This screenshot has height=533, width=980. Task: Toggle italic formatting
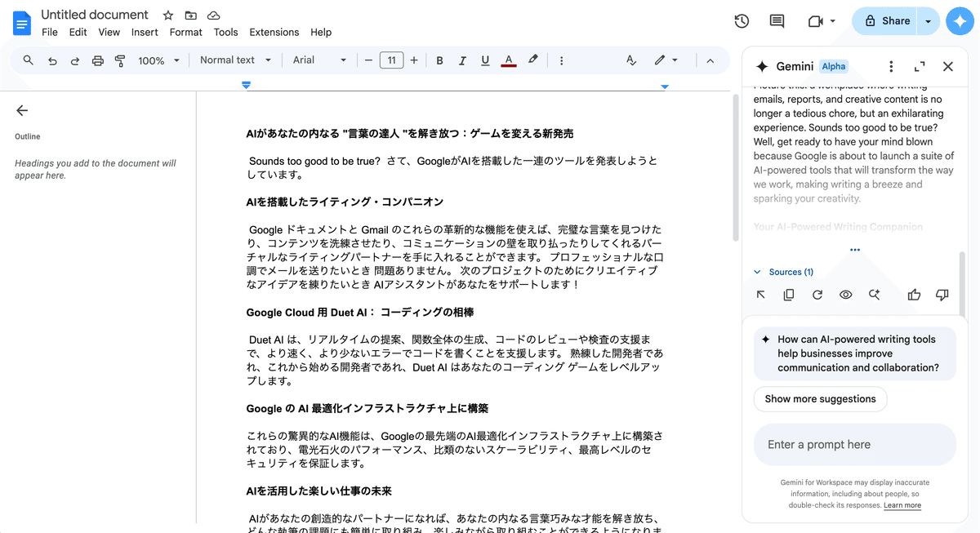coord(462,60)
